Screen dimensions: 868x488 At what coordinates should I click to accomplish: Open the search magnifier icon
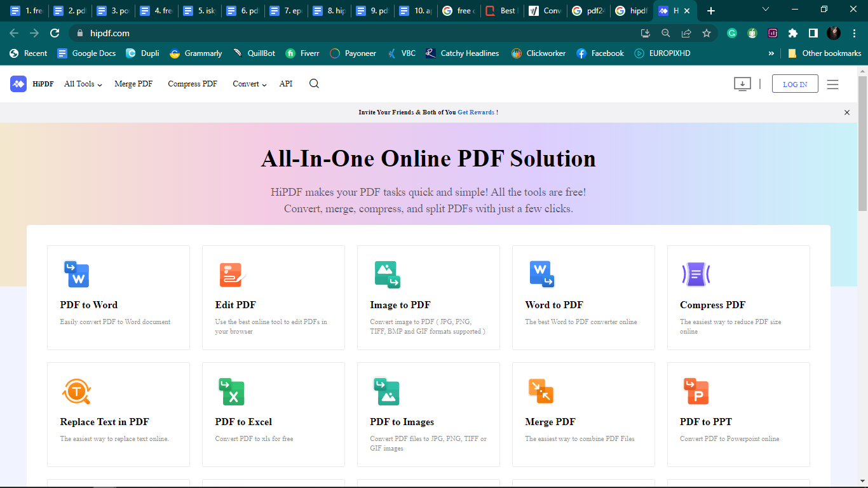coord(313,83)
